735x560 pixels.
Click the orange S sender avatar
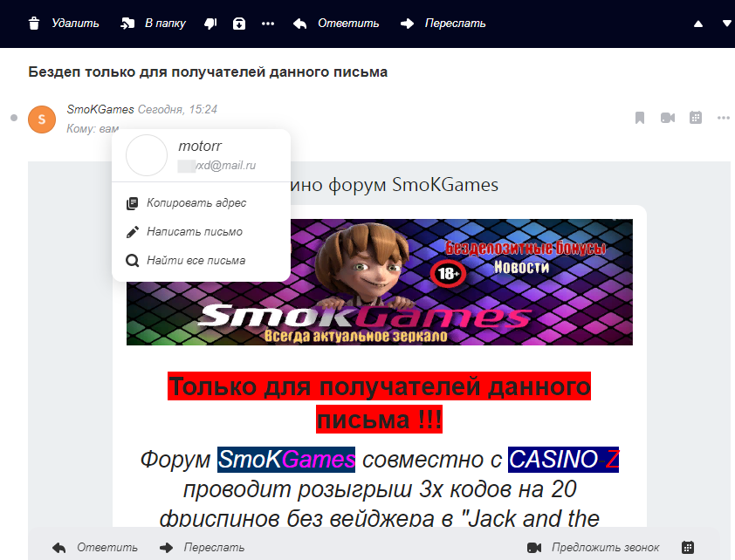pos(42,120)
